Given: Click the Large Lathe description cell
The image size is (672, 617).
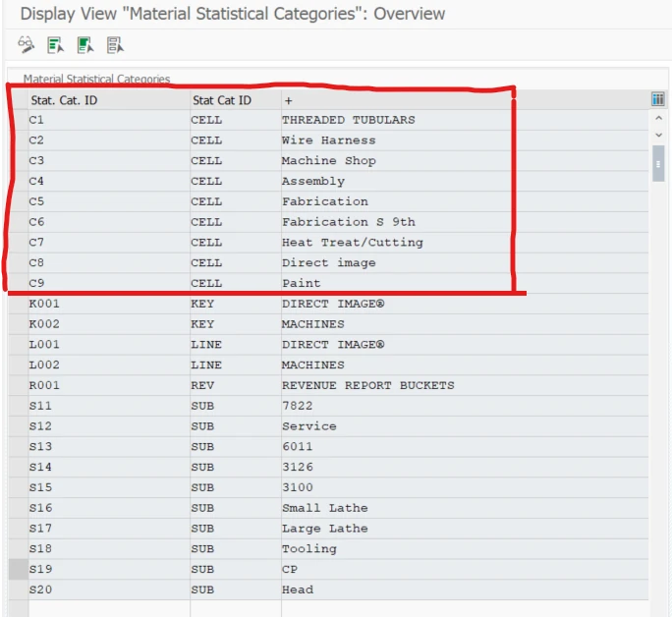Looking at the screenshot, I should (465, 529).
